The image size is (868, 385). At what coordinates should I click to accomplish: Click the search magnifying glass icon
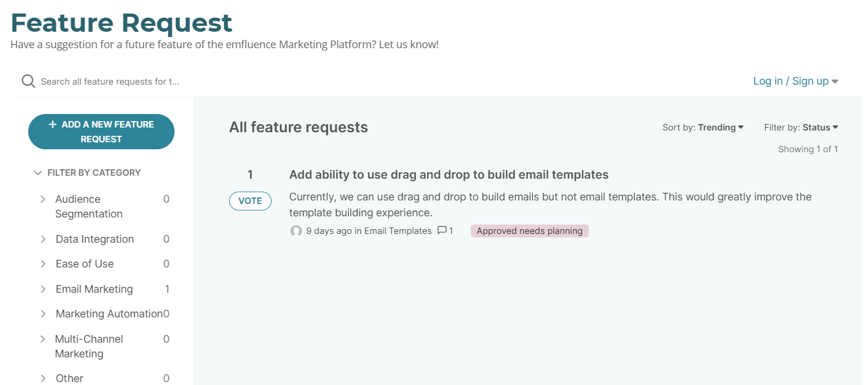pos(28,81)
